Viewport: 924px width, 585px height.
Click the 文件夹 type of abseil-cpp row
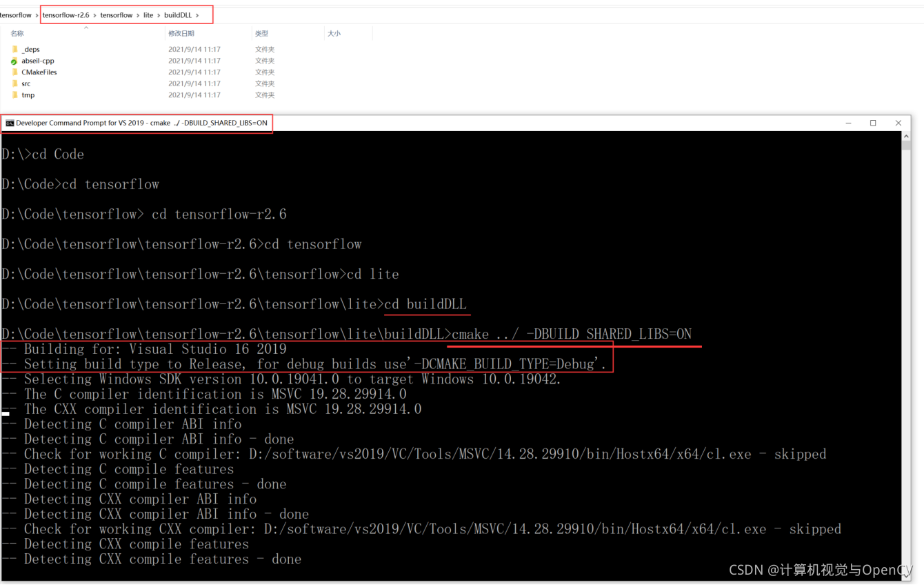point(265,61)
